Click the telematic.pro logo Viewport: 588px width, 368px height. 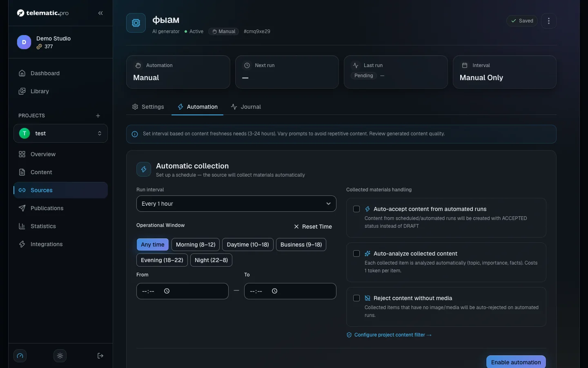(43, 13)
